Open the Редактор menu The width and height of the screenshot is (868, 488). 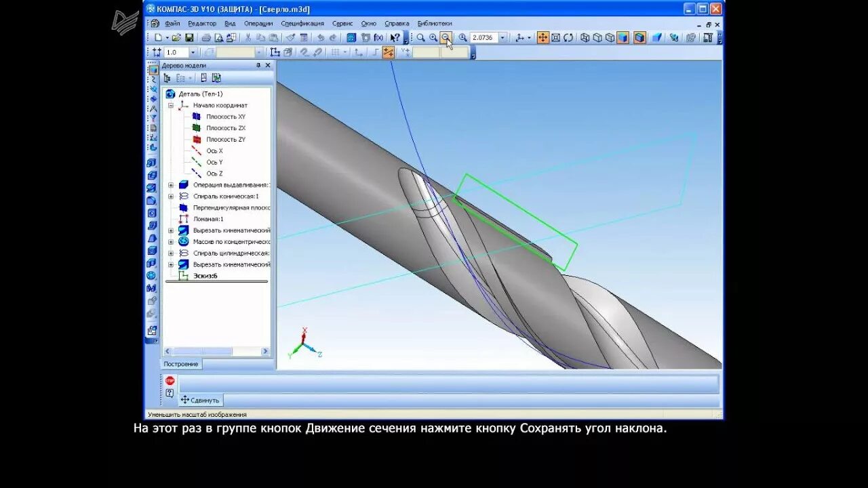coord(202,23)
